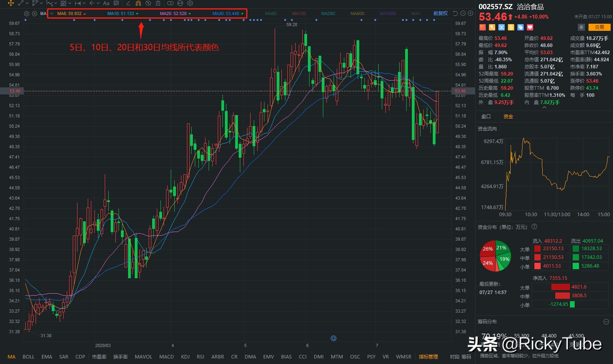Screen dimensions: 613x364
Task: Select the KDJ indicator tab
Action: coord(185,357)
